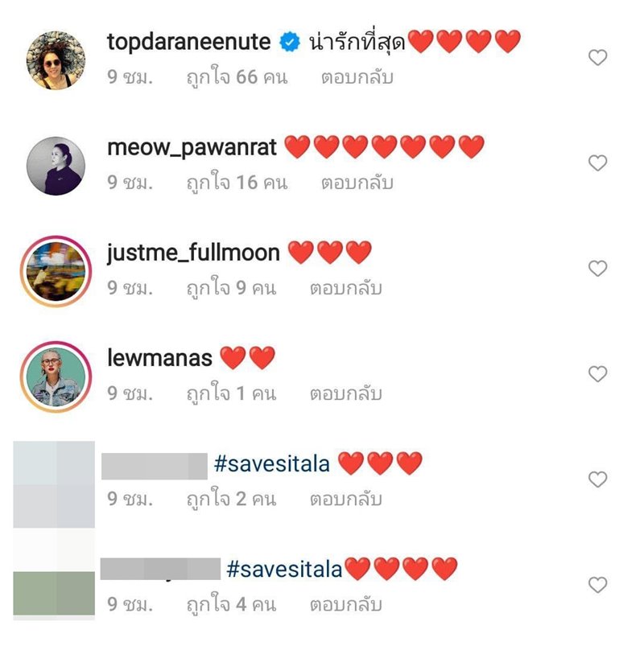
Task: Tap heart icon beside lewmanas comment
Action: tap(597, 373)
